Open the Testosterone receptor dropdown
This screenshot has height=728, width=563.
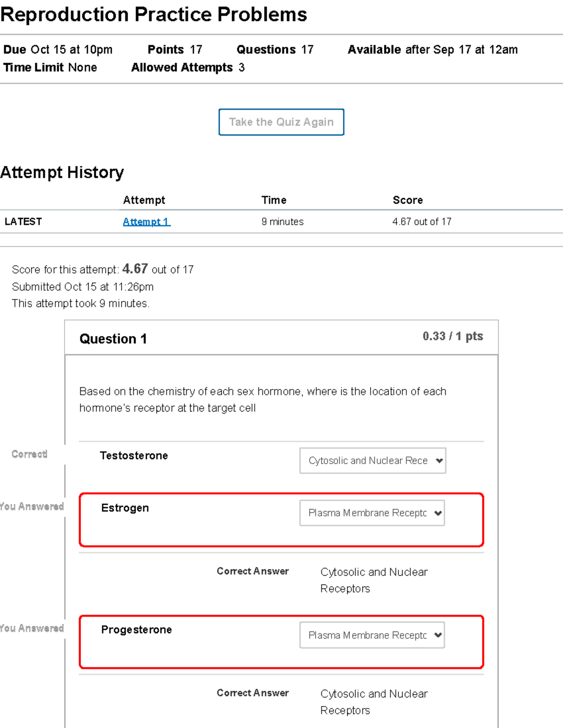click(373, 461)
